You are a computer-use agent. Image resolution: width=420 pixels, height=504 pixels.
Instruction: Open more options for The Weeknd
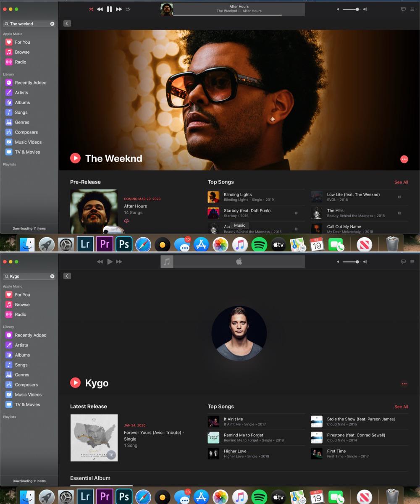click(404, 159)
